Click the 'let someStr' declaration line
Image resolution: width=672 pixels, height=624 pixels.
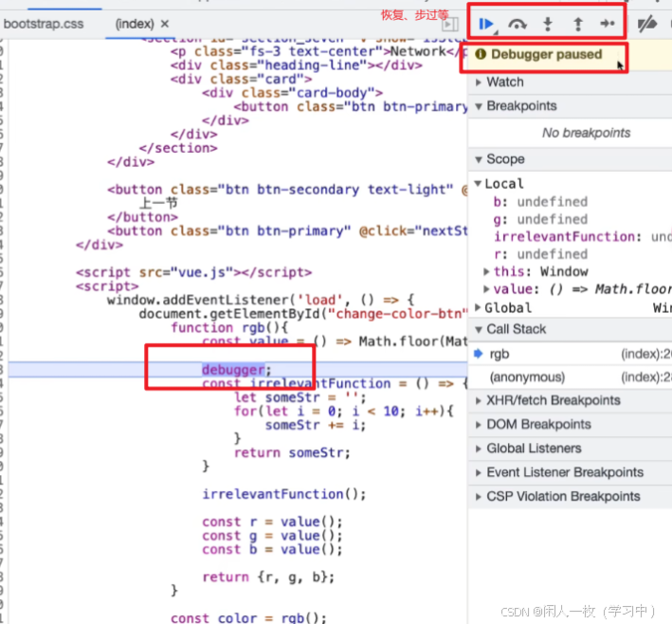coord(300,397)
